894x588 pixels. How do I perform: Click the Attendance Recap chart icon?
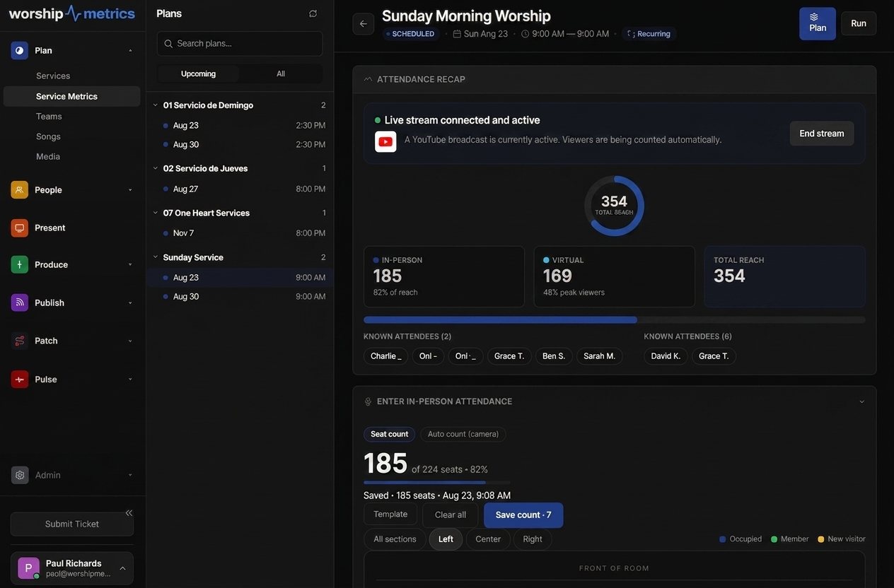pyautogui.click(x=368, y=79)
